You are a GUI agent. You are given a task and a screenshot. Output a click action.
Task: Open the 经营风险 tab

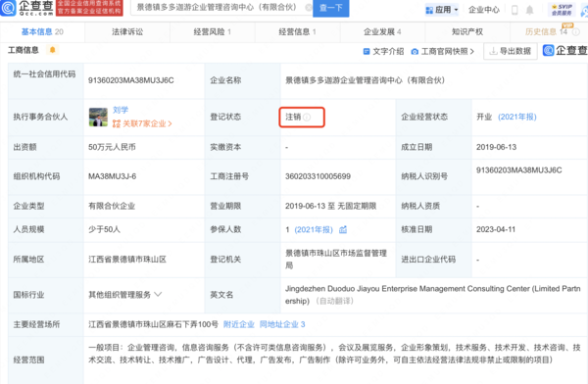(x=213, y=32)
